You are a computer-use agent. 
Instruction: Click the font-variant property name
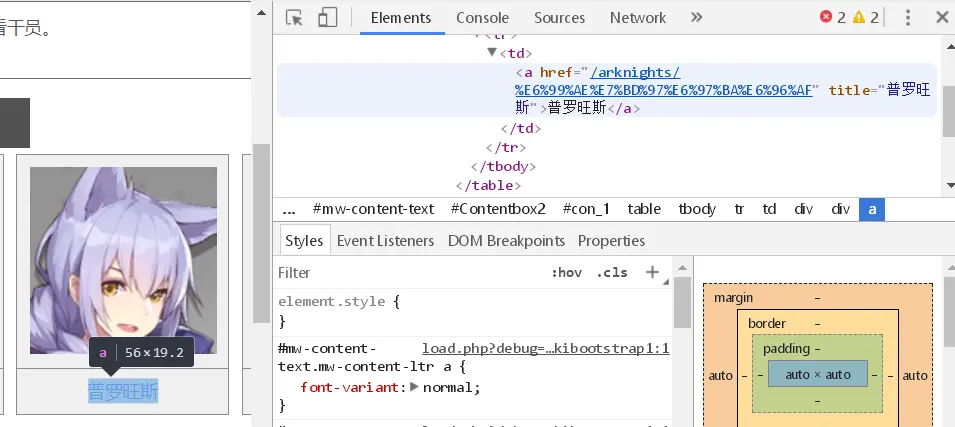(x=350, y=387)
